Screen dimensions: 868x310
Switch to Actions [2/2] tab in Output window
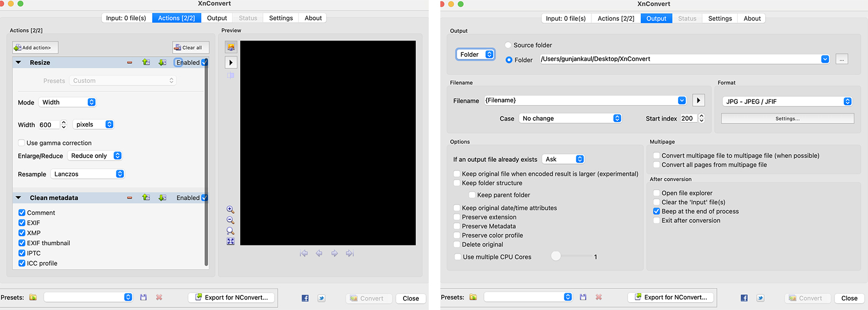(616, 18)
